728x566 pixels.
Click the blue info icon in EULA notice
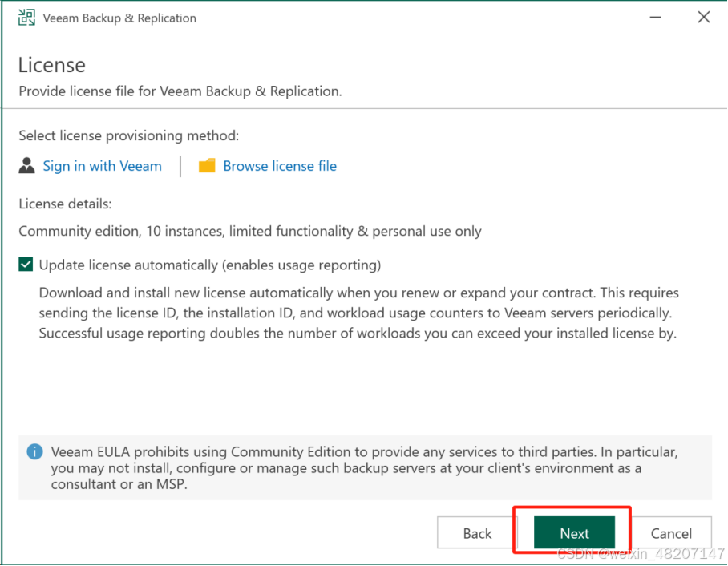click(34, 451)
